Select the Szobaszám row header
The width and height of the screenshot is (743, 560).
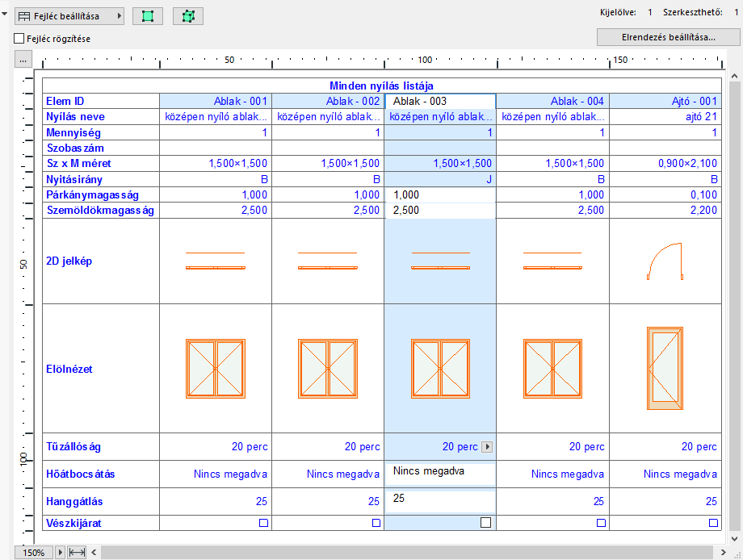coord(101,148)
